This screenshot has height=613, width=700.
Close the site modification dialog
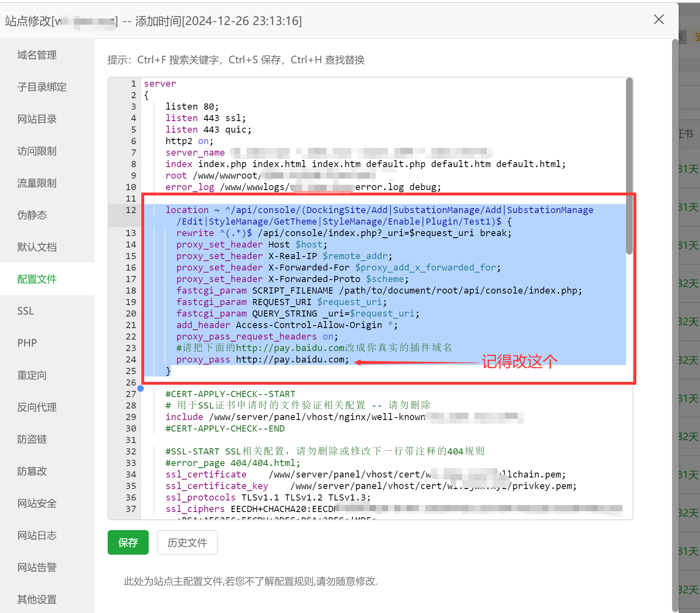(x=659, y=20)
